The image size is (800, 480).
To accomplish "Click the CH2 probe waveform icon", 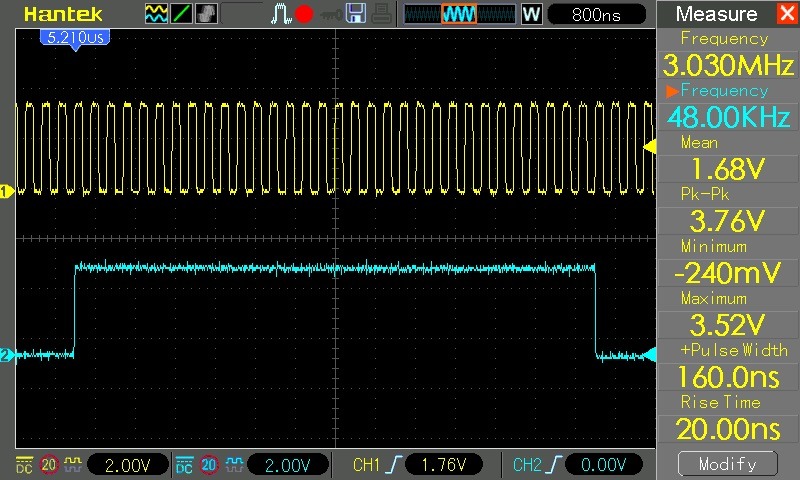I will coord(233,464).
